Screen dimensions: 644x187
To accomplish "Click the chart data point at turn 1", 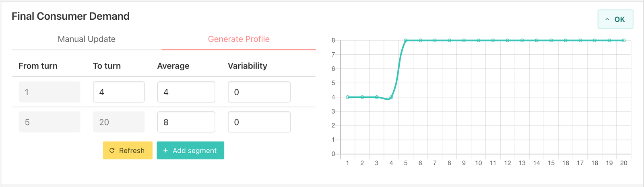I will click(348, 97).
